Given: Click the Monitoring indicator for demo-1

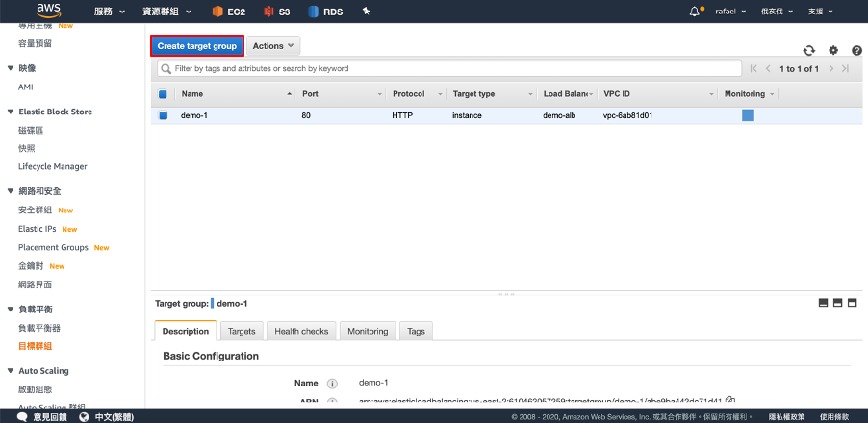Looking at the screenshot, I should [x=748, y=115].
